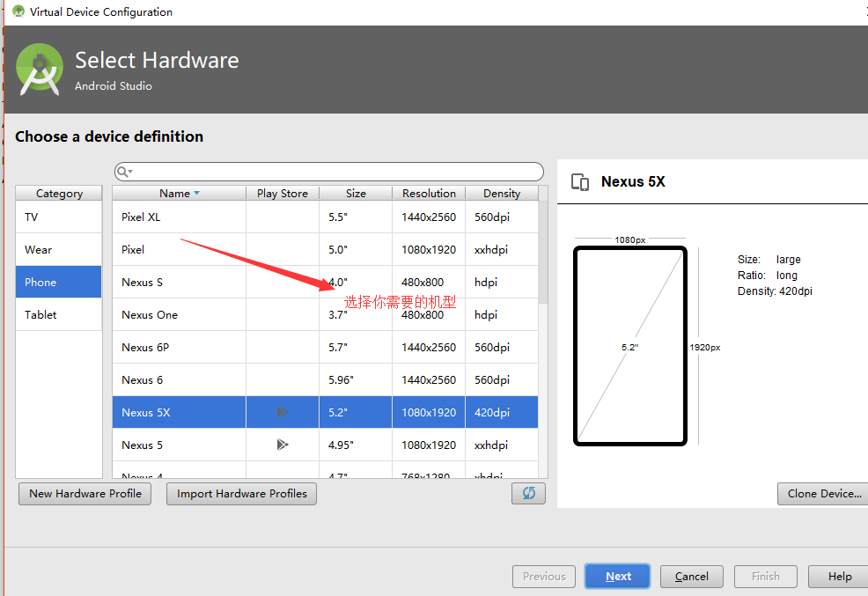Image resolution: width=868 pixels, height=596 pixels.
Task: Click the device icon beside Nexus 5X title
Action: [x=579, y=182]
